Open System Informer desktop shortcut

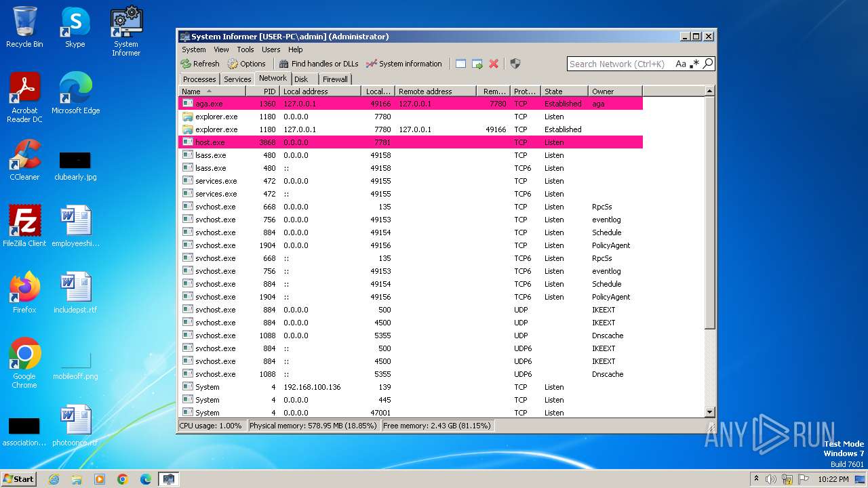coord(126,31)
